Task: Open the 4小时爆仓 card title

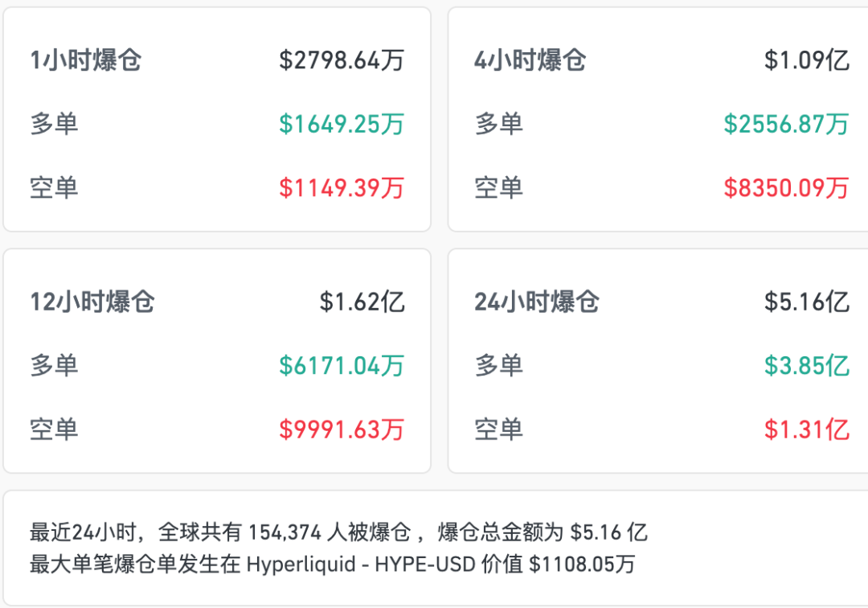Action: (x=530, y=60)
